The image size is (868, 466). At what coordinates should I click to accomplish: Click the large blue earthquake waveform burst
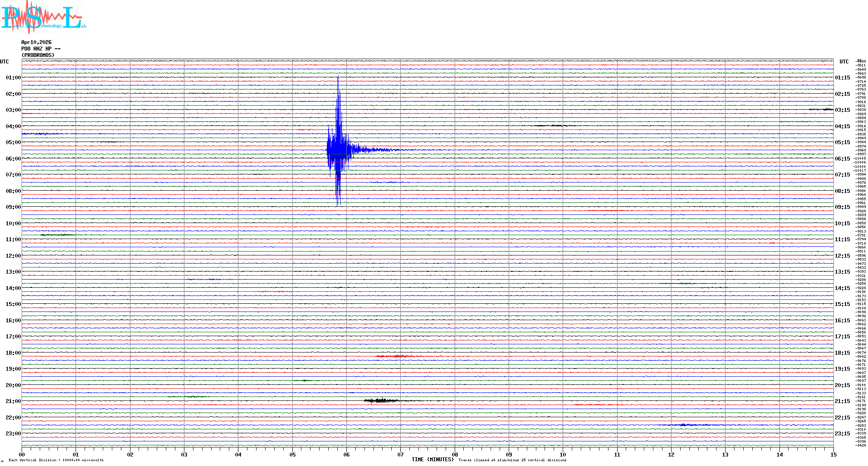[x=338, y=150]
